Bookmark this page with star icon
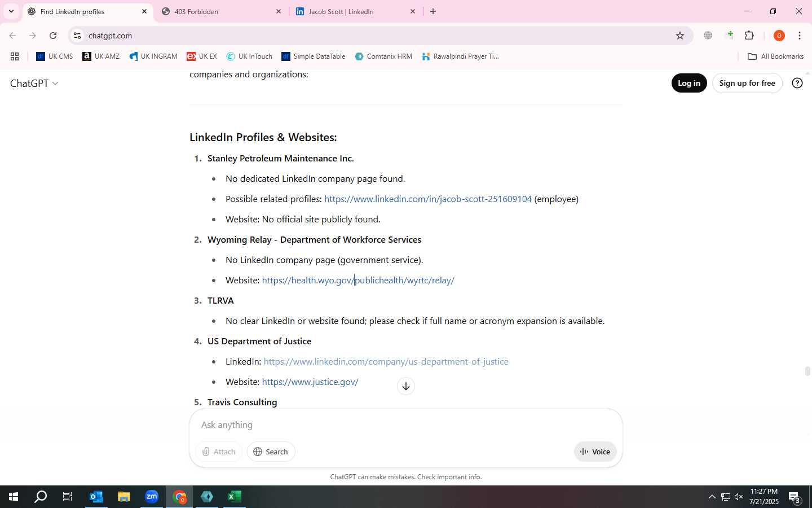This screenshot has height=508, width=812. (680, 36)
